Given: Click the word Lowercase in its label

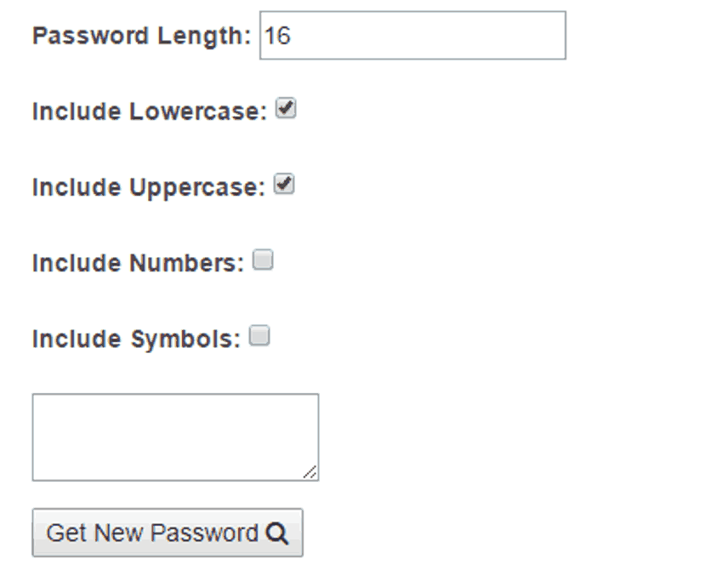Looking at the screenshot, I should click(x=199, y=111).
